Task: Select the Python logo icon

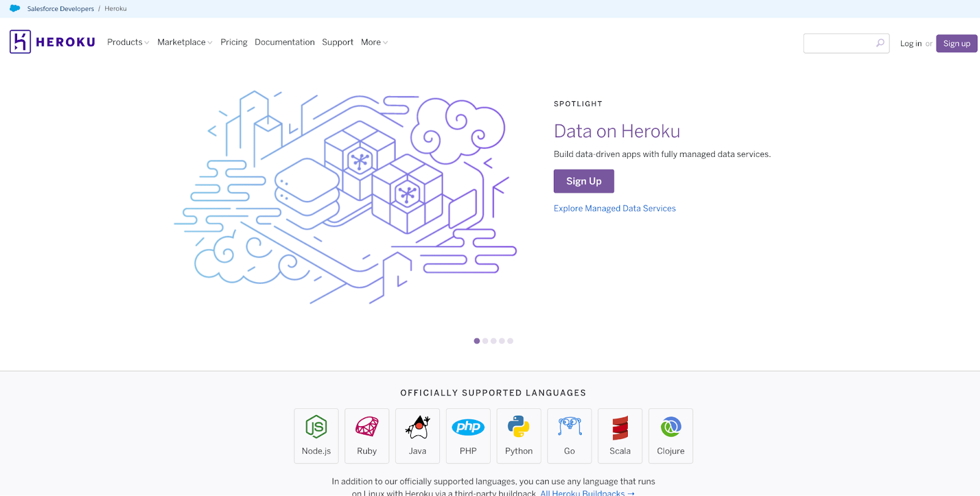Action: pos(519,427)
